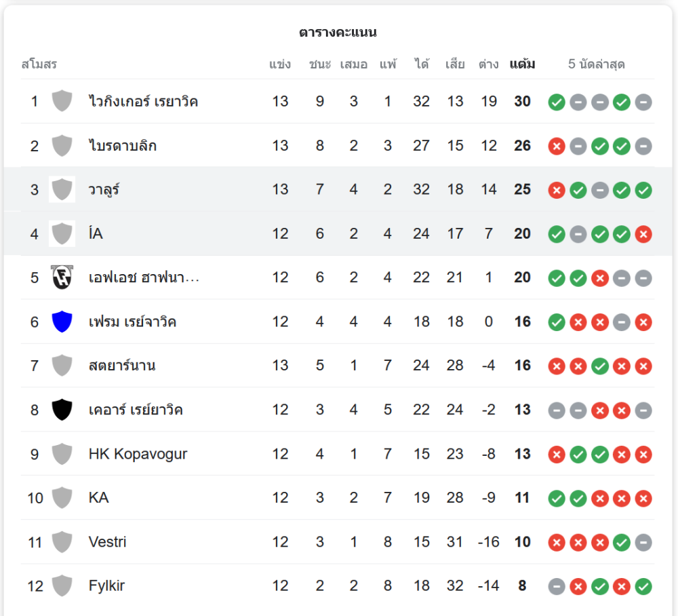Click the grey shield logo beside ไวกิงเกอร์ เรยาวิค

tap(62, 101)
